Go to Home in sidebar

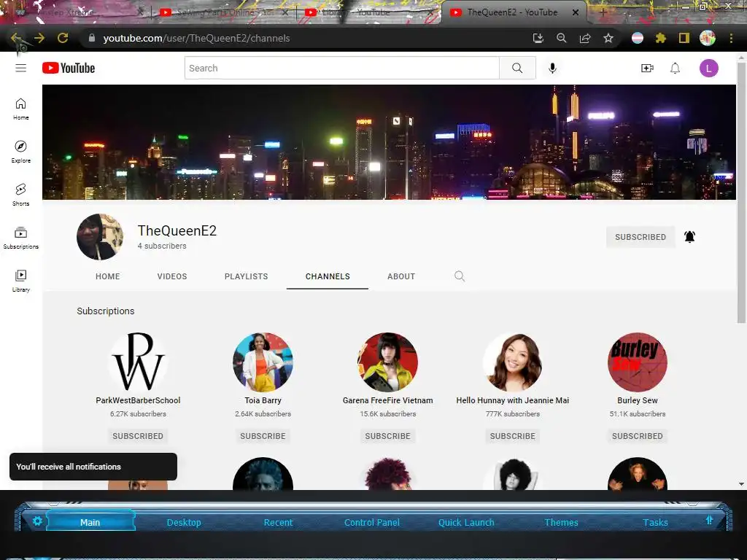[x=20, y=109]
